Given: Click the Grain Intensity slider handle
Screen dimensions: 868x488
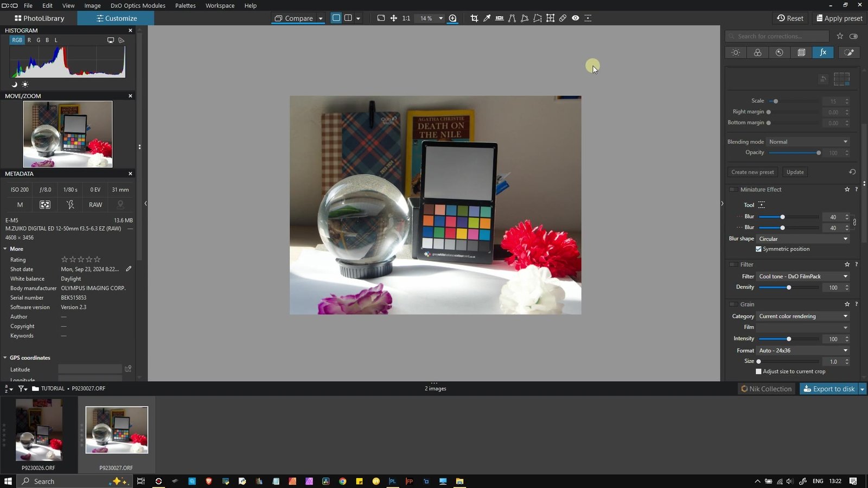Looking at the screenshot, I should click(x=789, y=339).
